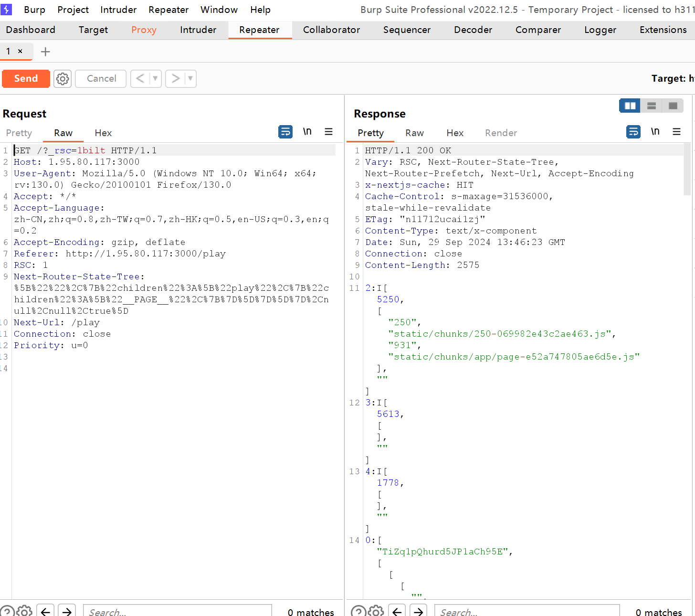Open Response search settings gear

376,611
